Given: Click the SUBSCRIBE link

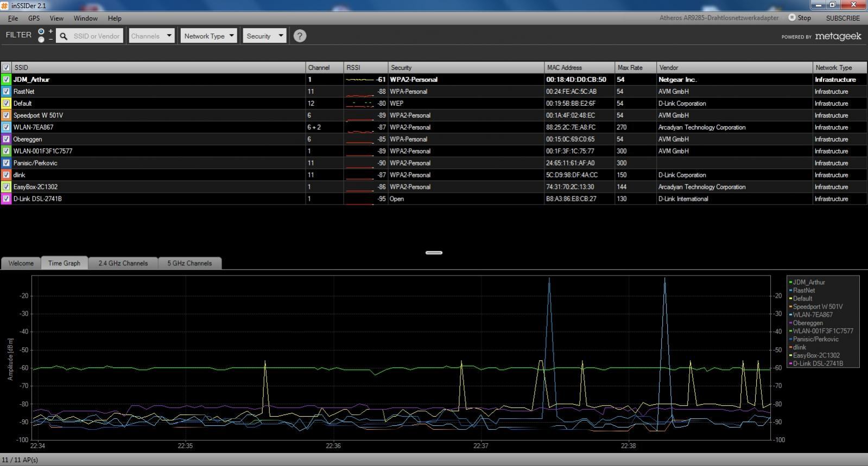Looking at the screenshot, I should point(843,18).
